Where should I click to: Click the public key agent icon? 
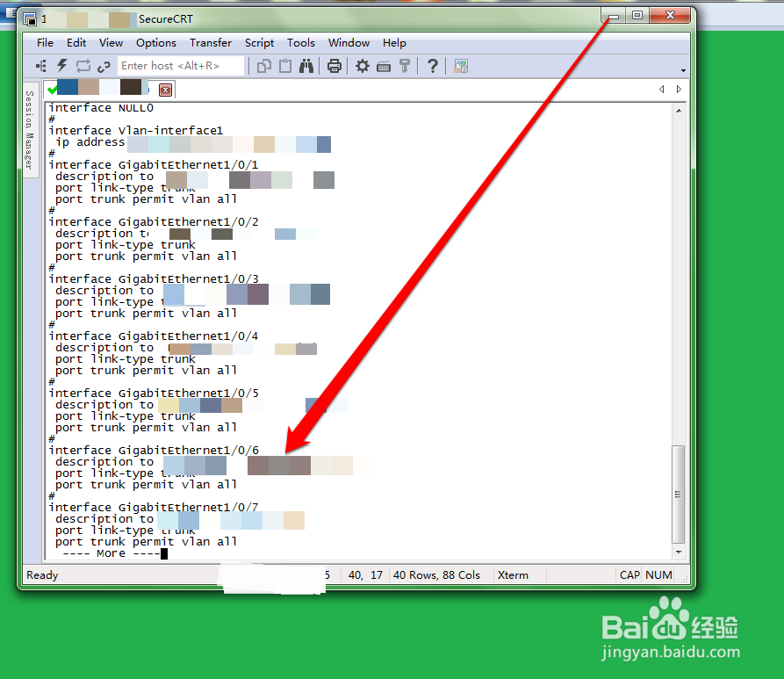point(405,66)
